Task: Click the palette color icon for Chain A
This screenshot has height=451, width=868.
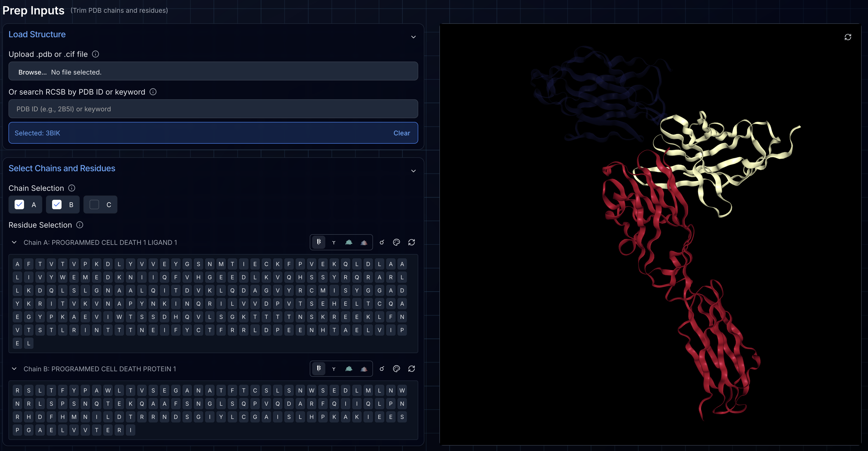Action: (x=396, y=242)
